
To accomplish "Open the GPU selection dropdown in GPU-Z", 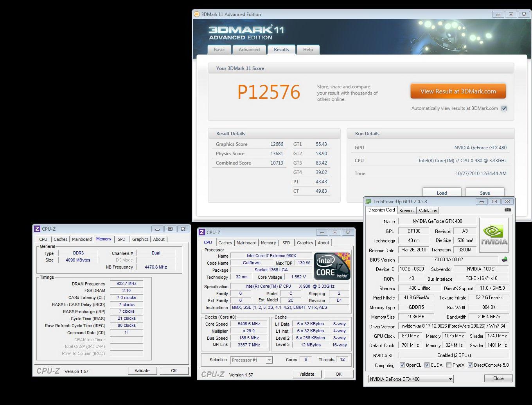I will [411, 379].
